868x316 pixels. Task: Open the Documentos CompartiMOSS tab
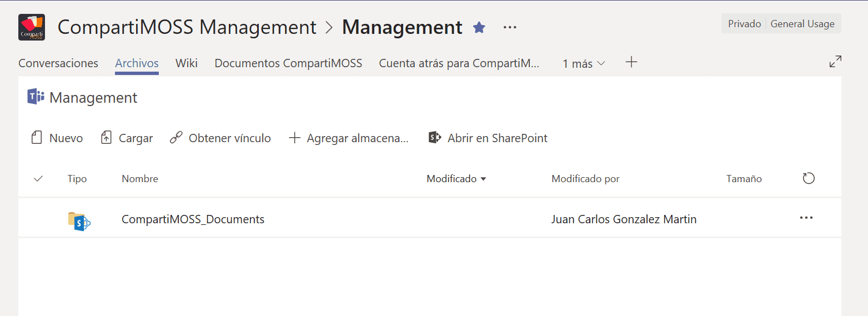[288, 63]
